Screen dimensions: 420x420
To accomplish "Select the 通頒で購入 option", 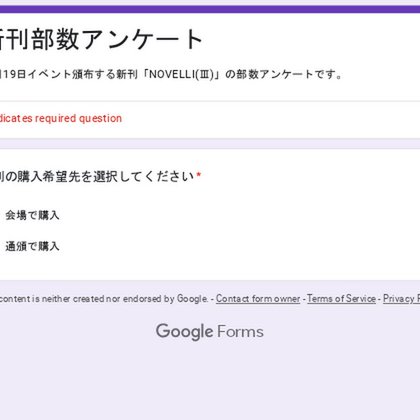I will [x=32, y=246].
